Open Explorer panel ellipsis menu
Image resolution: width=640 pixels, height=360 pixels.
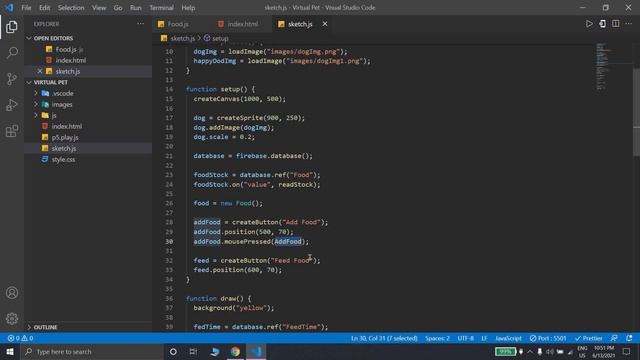click(x=140, y=24)
